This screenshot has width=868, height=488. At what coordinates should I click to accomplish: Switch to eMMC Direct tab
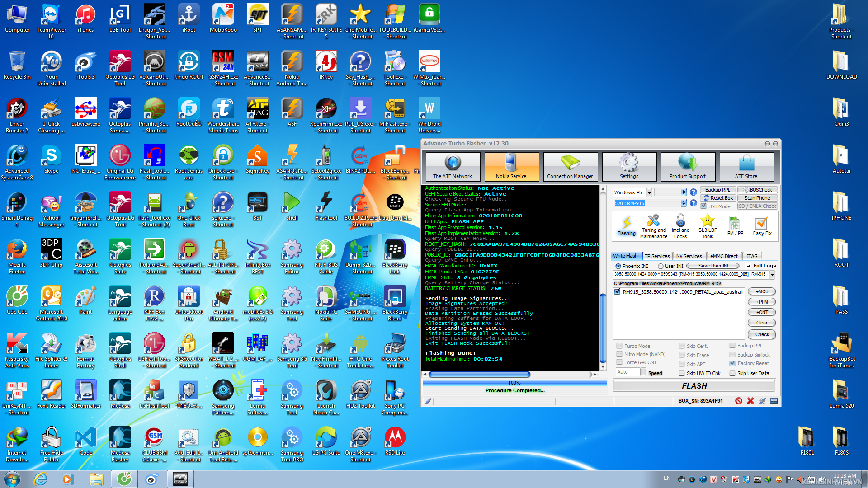point(724,256)
